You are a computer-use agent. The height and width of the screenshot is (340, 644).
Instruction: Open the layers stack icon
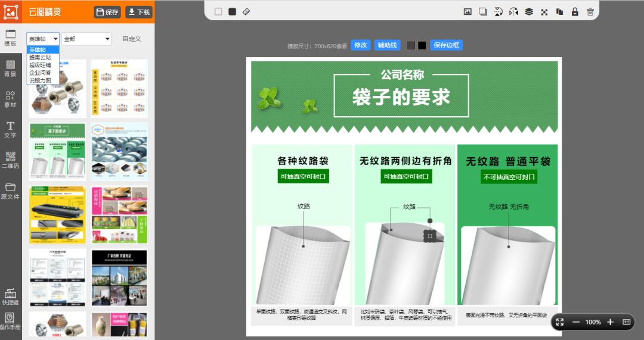pyautogui.click(x=529, y=11)
